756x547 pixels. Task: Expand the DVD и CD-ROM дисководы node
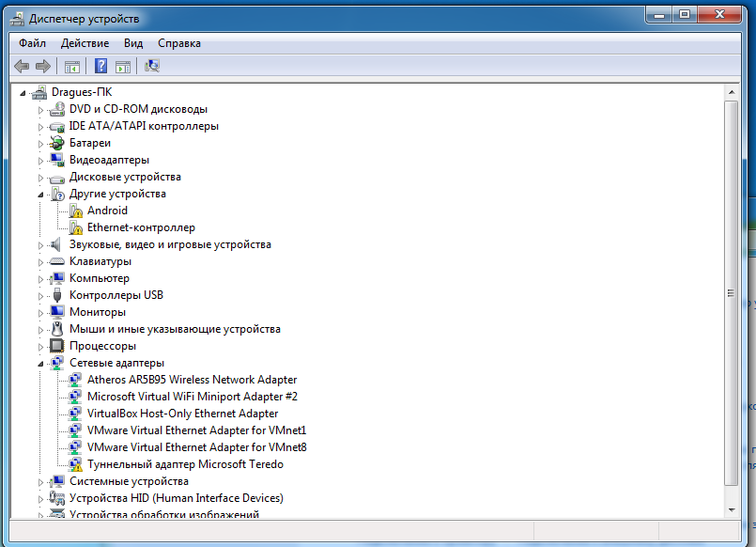[40, 110]
